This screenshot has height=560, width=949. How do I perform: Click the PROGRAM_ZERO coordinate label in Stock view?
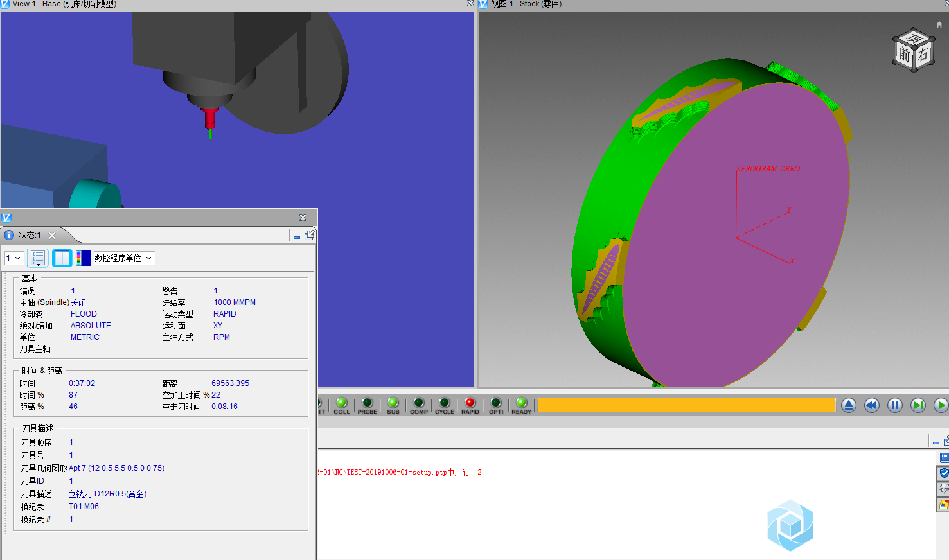click(x=768, y=169)
